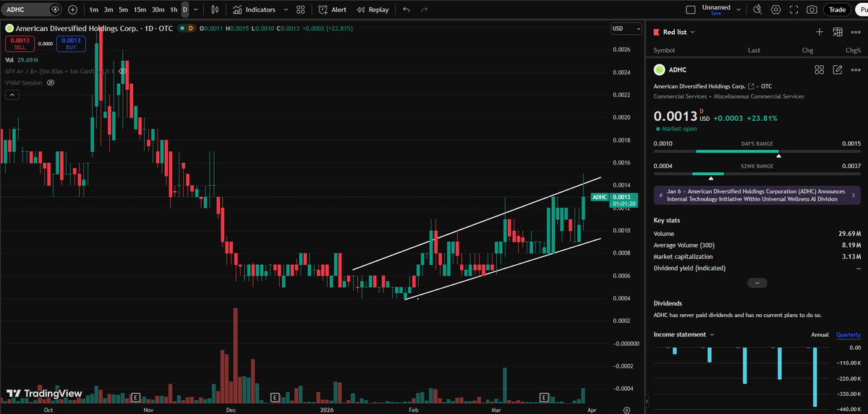Open the indicator templates grid icon
Image resolution: width=868 pixels, height=414 pixels.
pyautogui.click(x=300, y=9)
